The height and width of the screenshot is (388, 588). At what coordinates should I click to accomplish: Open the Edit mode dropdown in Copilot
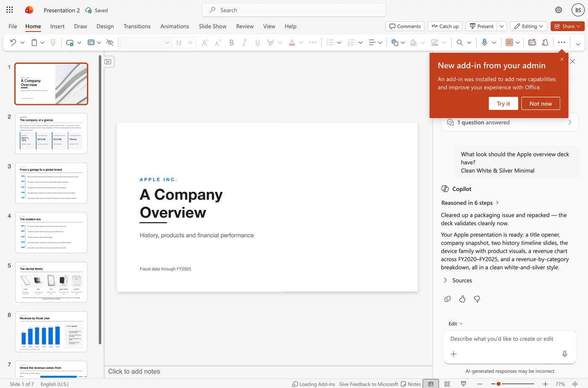point(456,324)
